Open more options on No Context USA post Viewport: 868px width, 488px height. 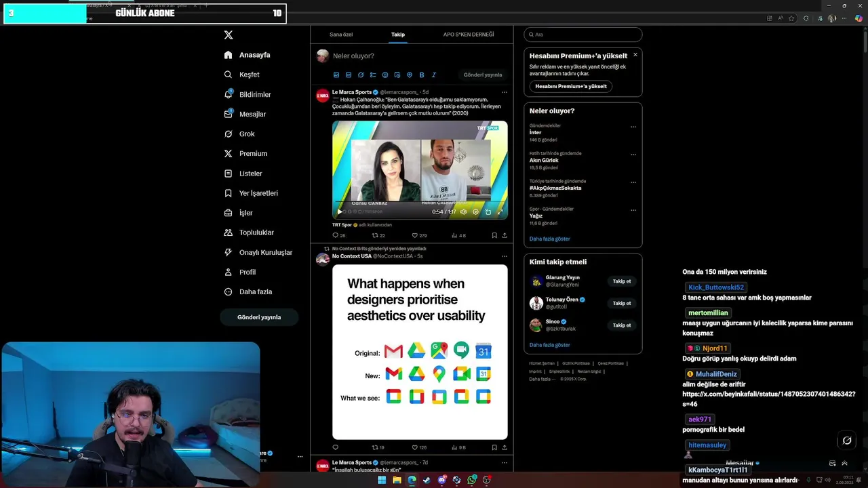point(504,256)
